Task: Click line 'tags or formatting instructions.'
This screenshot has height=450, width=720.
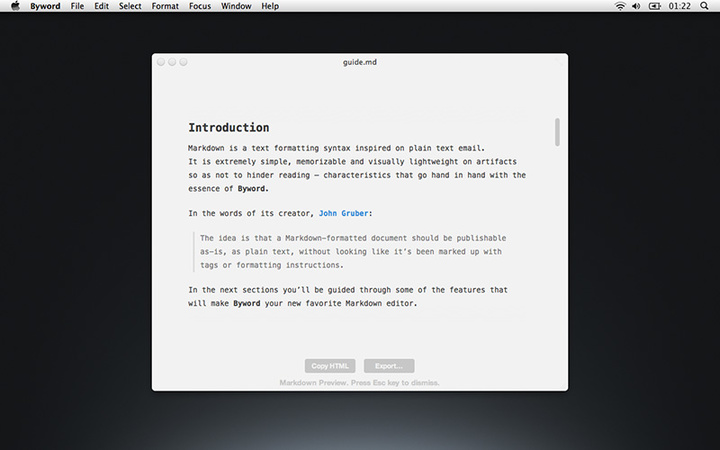Action: [x=272, y=265]
